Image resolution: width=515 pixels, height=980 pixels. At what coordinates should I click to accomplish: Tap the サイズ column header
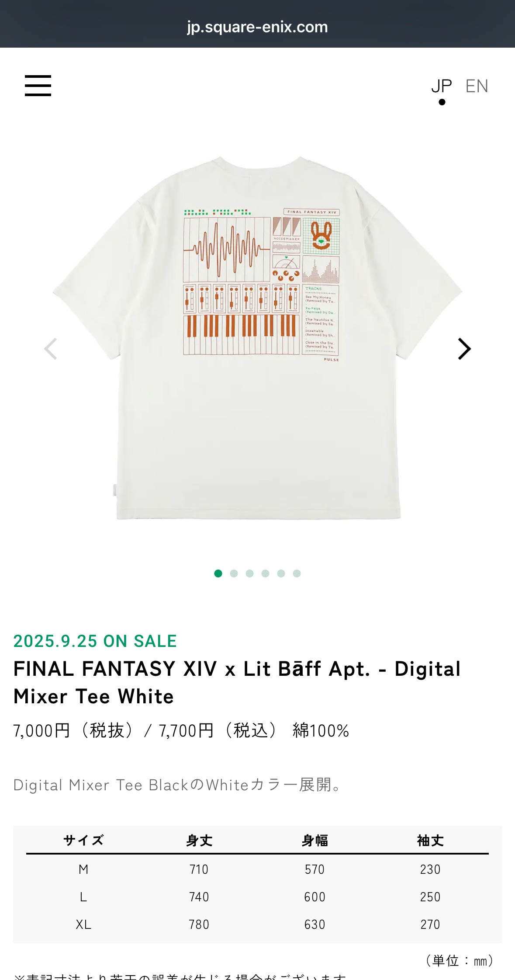[x=83, y=840]
